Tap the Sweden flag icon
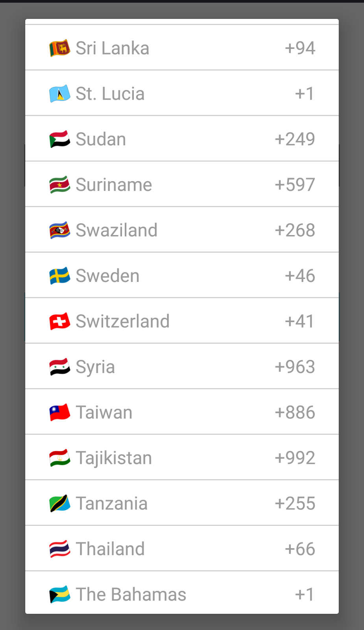Image resolution: width=364 pixels, height=630 pixels. point(60,276)
